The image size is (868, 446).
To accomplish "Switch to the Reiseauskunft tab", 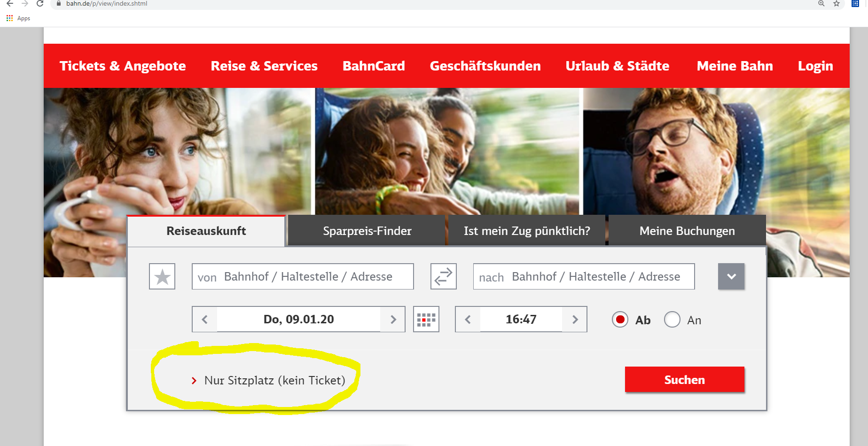I will tap(206, 231).
